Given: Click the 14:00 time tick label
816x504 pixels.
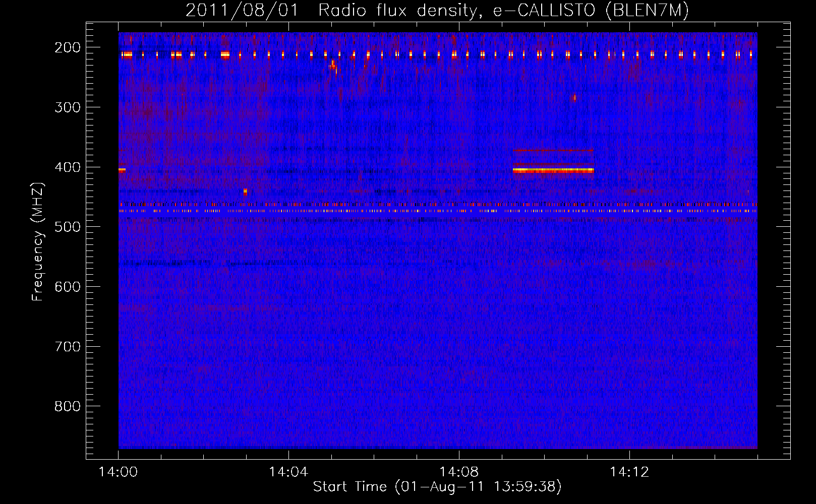Looking at the screenshot, I should click(119, 472).
